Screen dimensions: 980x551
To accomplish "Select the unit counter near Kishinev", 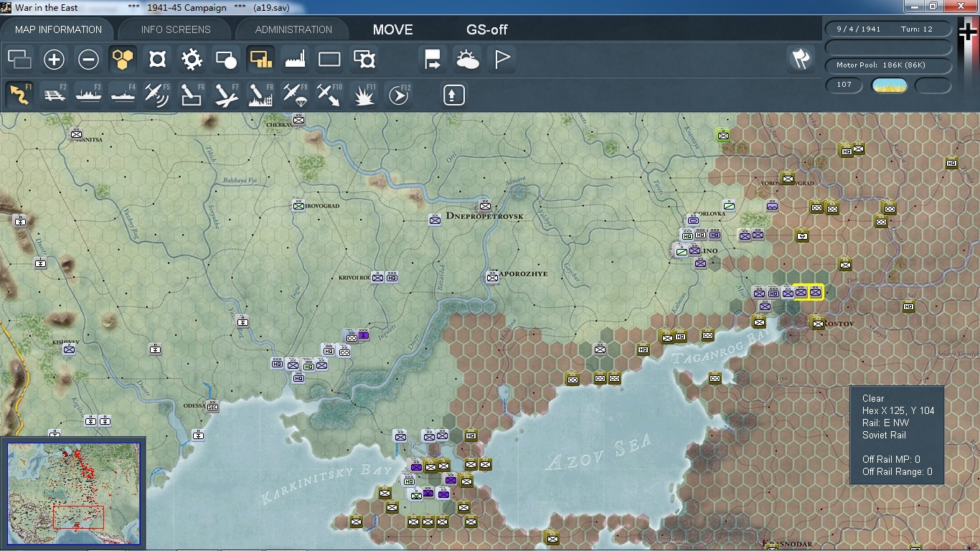I will pyautogui.click(x=69, y=349).
